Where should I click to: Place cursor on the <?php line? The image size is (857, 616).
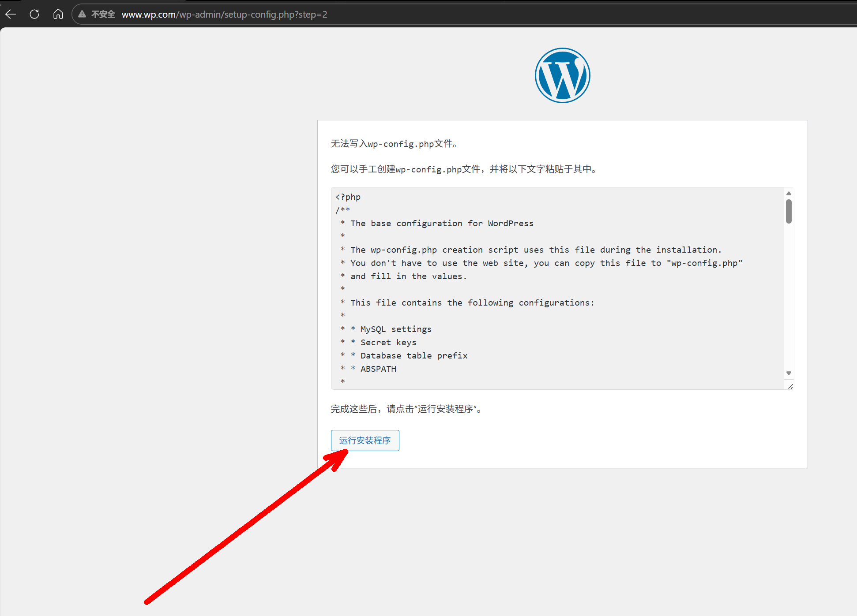click(348, 197)
